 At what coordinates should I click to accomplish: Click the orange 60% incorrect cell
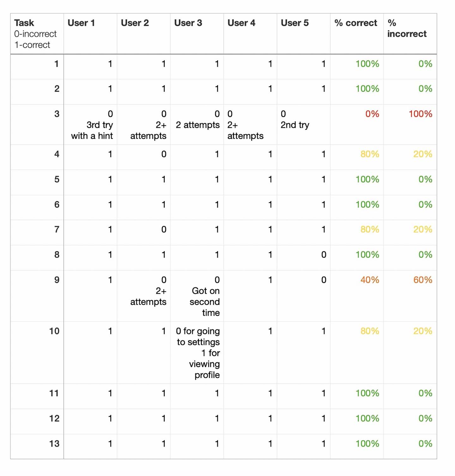[x=422, y=280]
